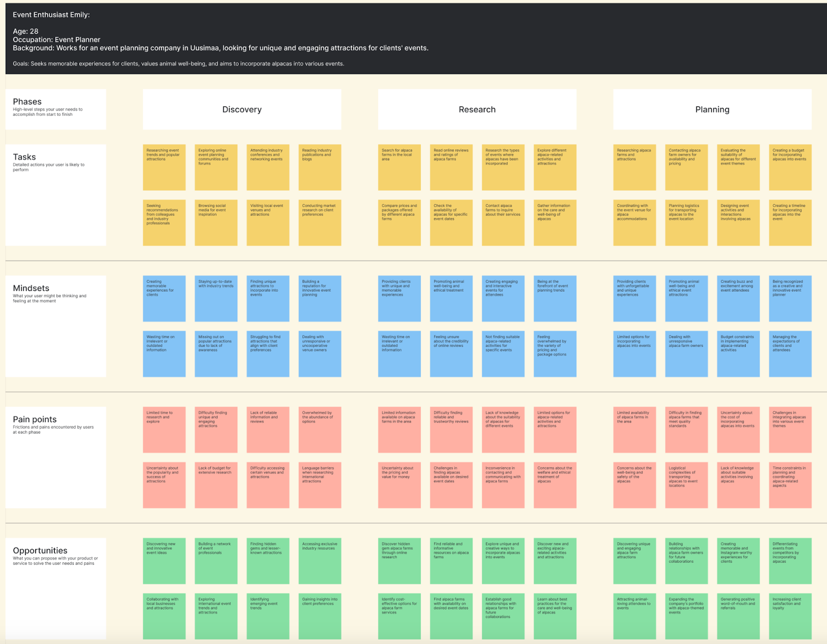This screenshot has width=827, height=644.
Task: Click 'Attracting animal-loving attendees to events' note
Action: point(635,616)
